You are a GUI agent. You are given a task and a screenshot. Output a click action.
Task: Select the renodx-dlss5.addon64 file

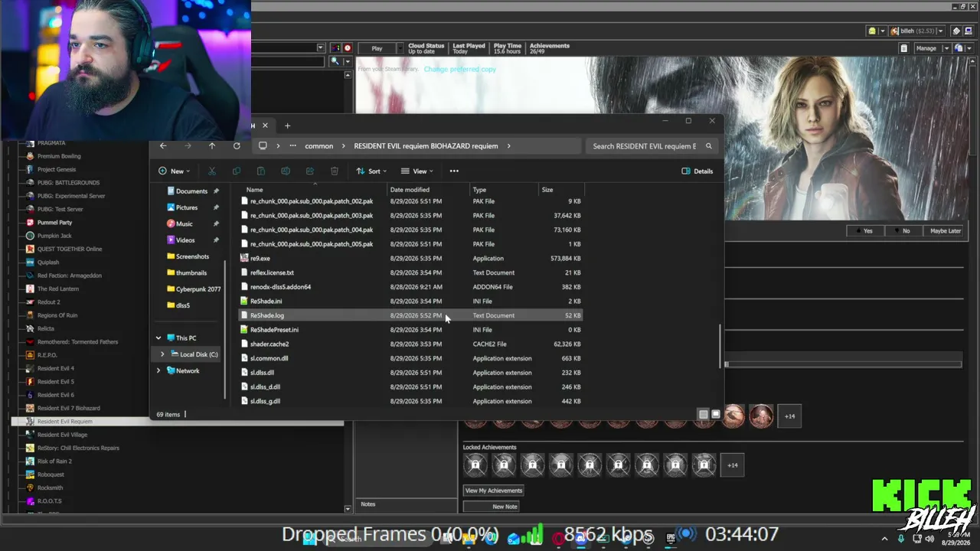pos(280,287)
